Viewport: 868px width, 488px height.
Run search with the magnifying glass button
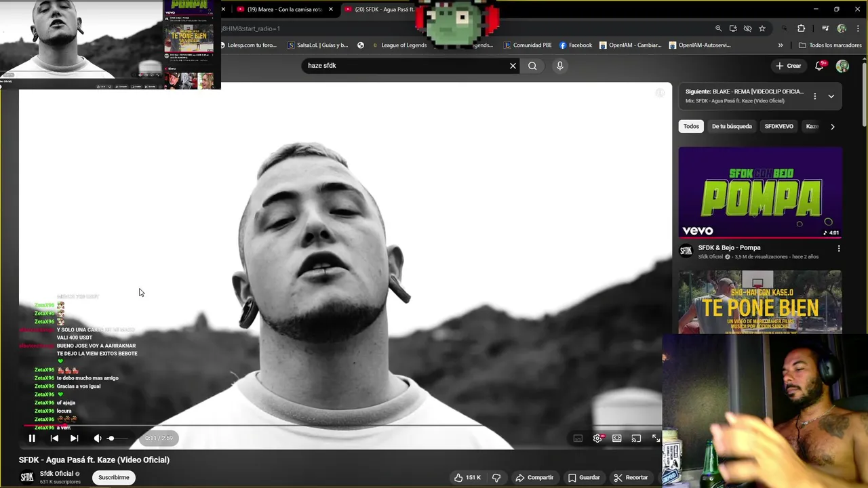coord(532,66)
